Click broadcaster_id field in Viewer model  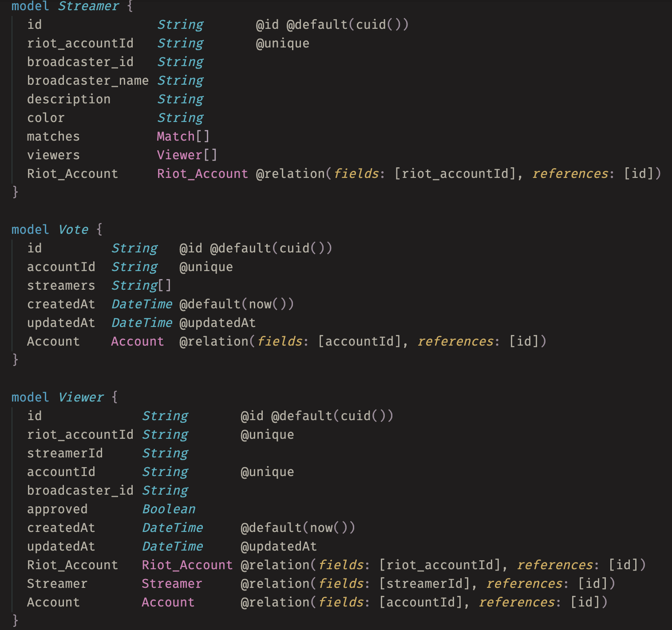pyautogui.click(x=80, y=491)
